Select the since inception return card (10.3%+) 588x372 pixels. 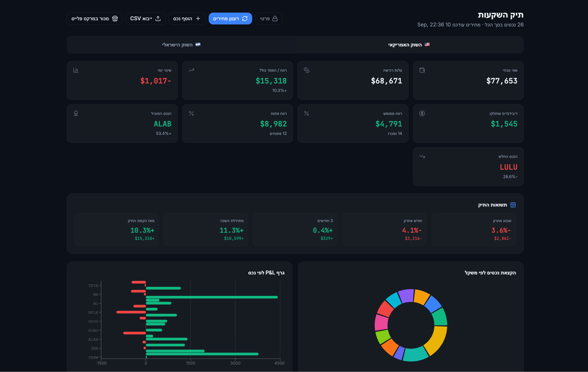117,229
